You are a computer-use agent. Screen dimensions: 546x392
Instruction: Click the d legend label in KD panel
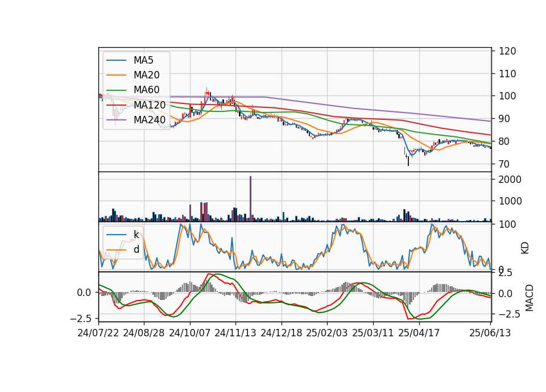pyautogui.click(x=136, y=249)
